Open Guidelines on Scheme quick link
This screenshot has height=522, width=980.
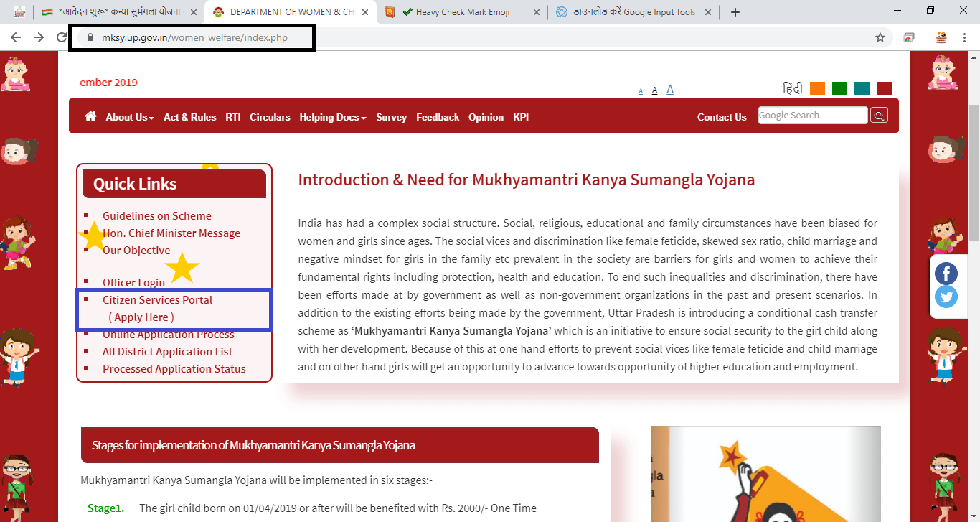(x=157, y=215)
